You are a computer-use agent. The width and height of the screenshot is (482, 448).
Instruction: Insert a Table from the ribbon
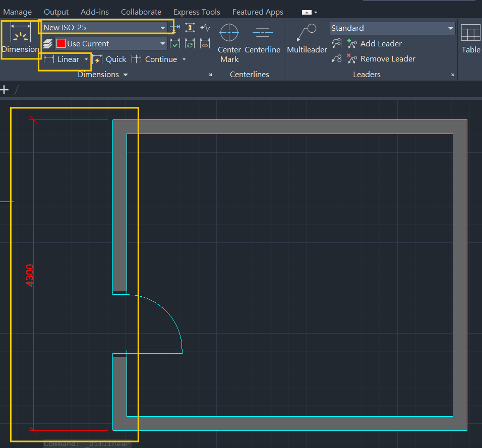point(471,34)
